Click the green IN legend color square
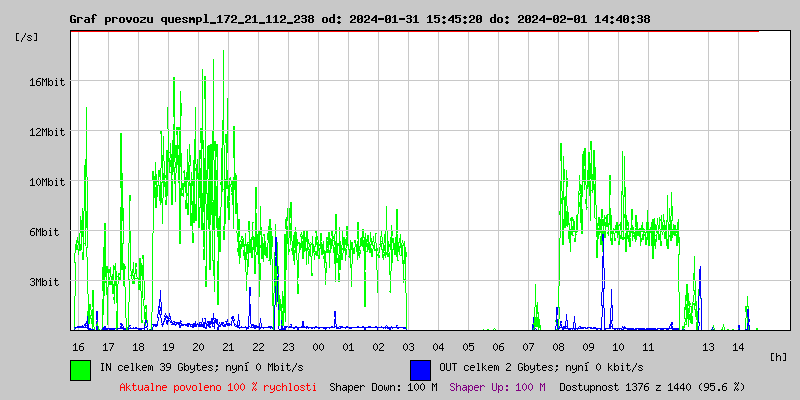The width and height of the screenshot is (800, 400). coord(80,369)
